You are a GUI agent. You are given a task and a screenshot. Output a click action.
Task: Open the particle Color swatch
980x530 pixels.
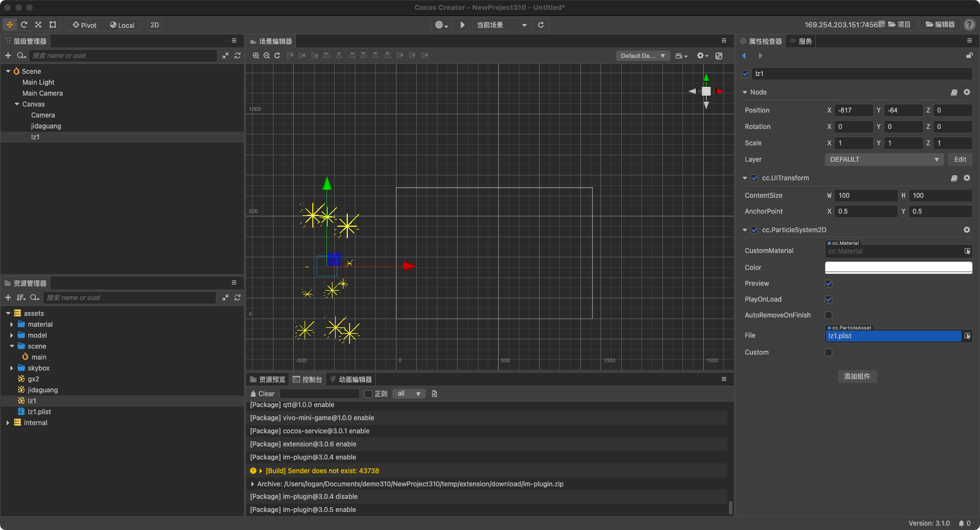[x=898, y=268]
